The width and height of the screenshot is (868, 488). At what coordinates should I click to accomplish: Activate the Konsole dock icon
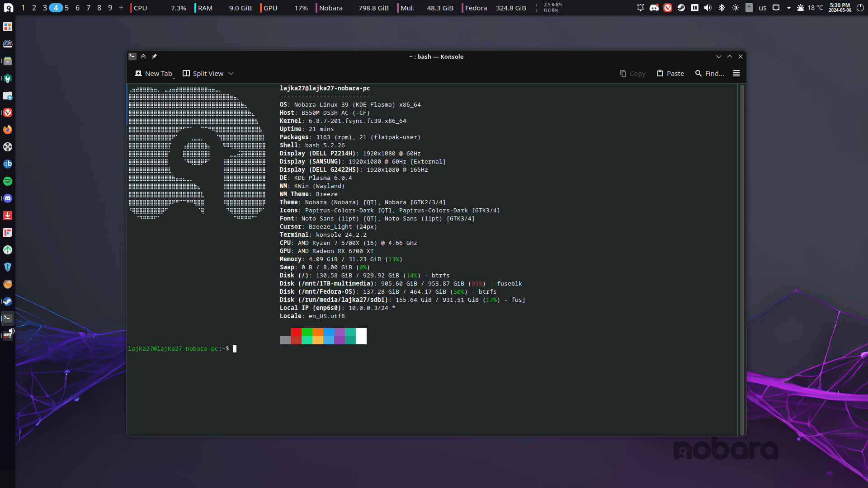pos(8,319)
